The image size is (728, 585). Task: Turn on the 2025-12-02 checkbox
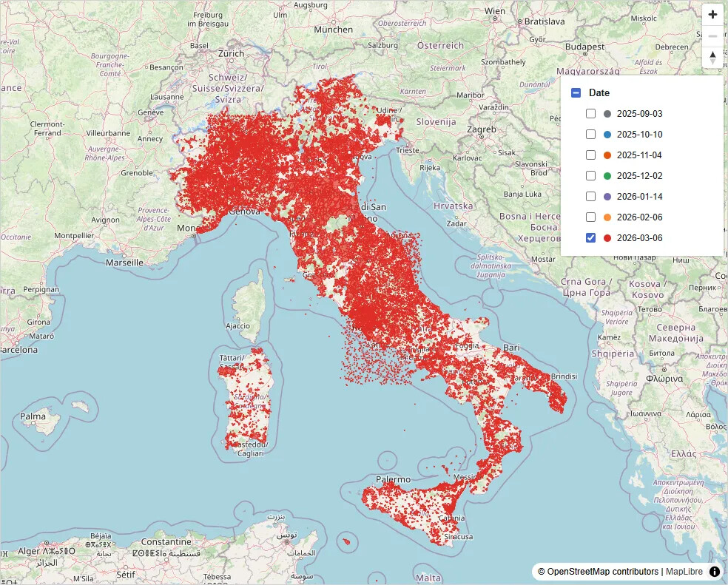[x=590, y=176]
